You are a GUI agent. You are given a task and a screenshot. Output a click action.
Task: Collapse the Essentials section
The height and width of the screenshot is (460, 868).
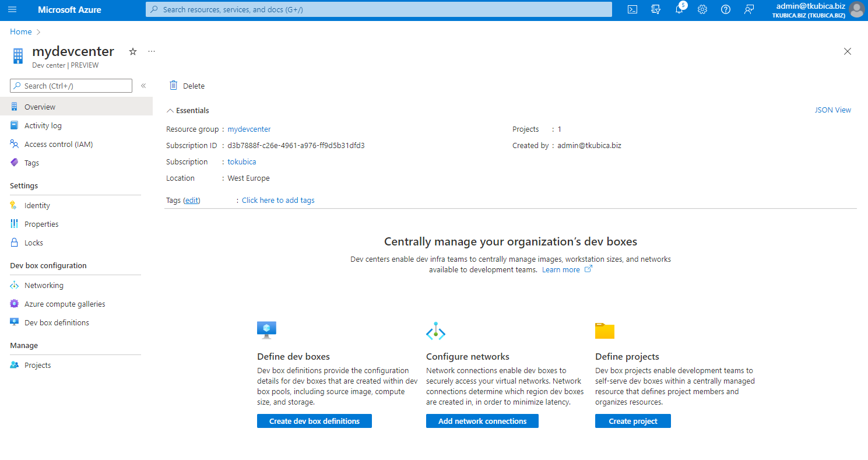pos(188,110)
